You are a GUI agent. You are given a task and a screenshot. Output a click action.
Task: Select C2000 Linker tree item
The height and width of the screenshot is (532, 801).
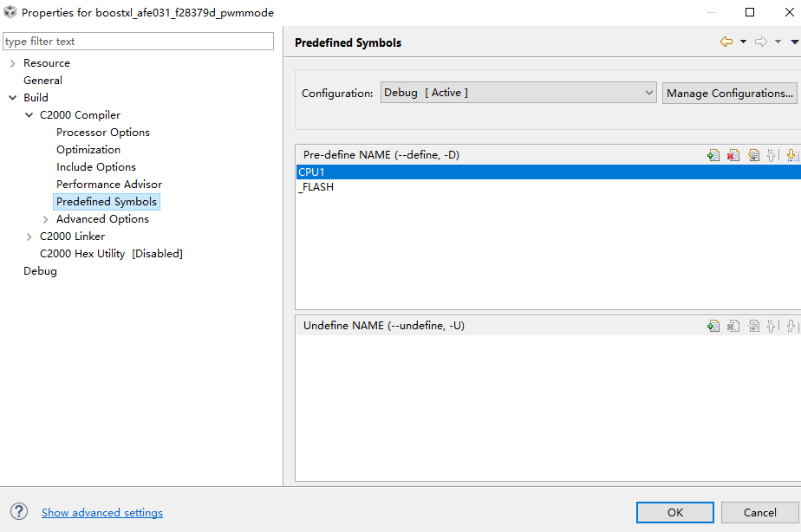[72, 237]
